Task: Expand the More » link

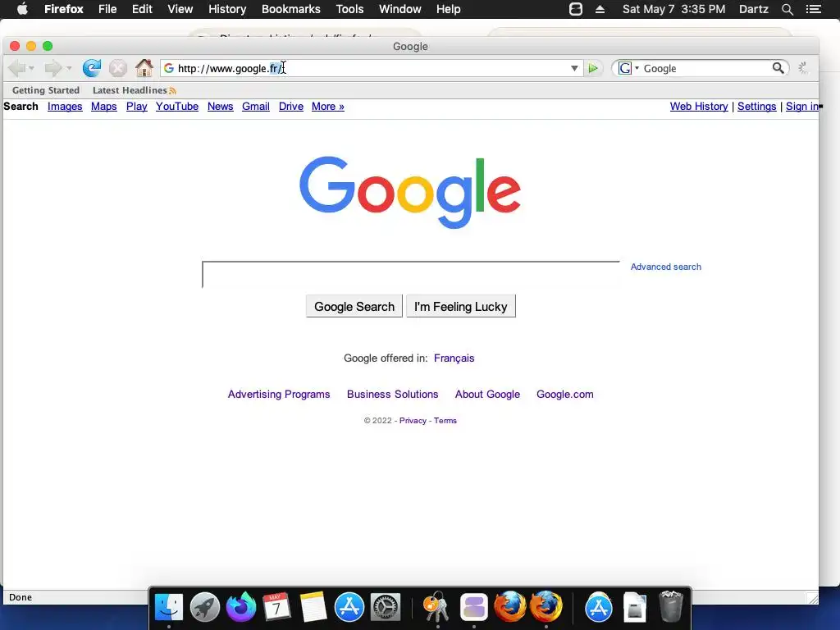Action: click(x=328, y=107)
